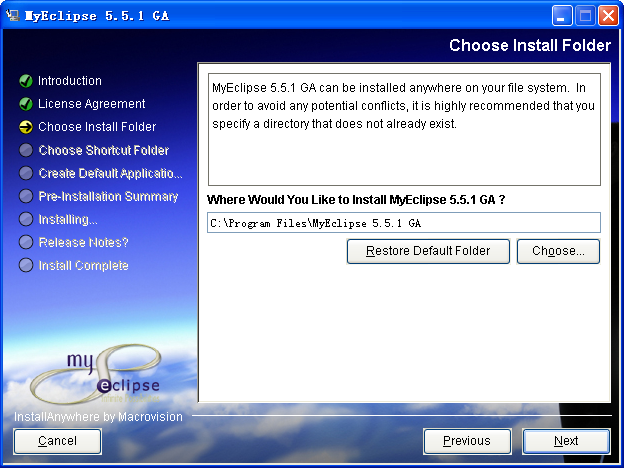
Task: Click the bullet icon beside Create Default Applicatio...
Action: [26, 173]
